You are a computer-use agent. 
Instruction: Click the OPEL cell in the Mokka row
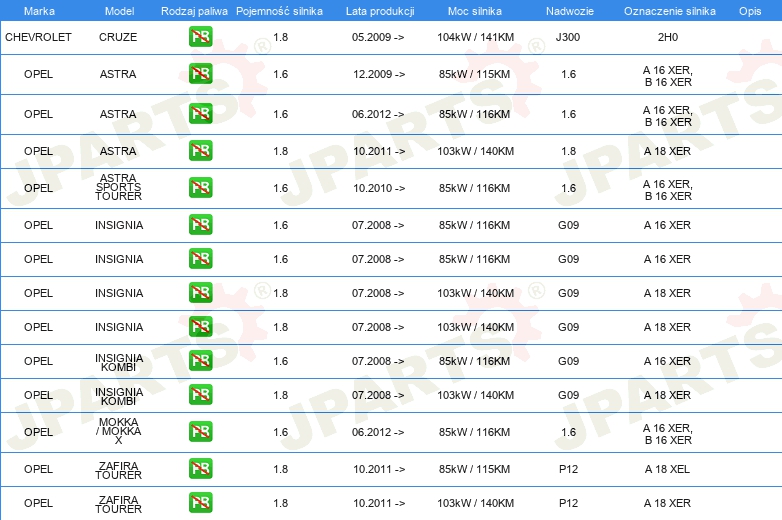click(38, 432)
